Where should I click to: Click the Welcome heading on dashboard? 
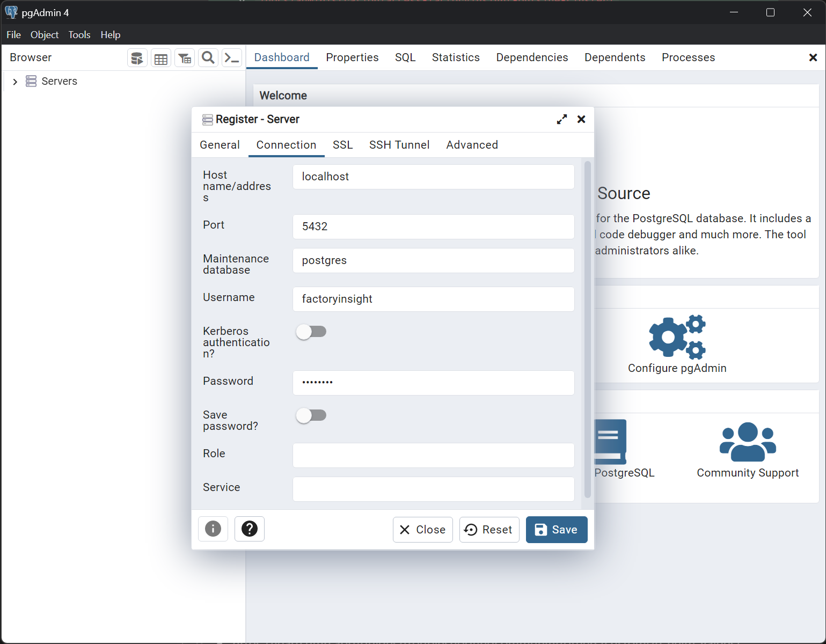(283, 96)
